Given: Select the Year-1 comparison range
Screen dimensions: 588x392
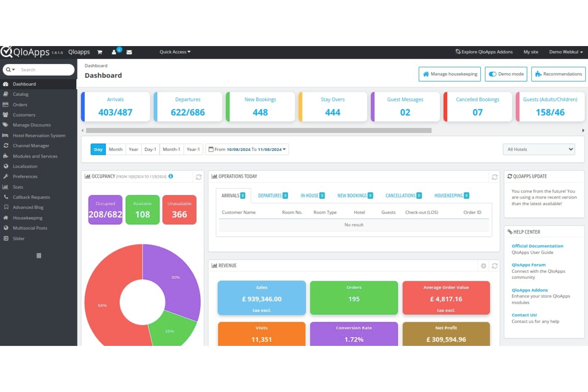Looking at the screenshot, I should 193,149.
